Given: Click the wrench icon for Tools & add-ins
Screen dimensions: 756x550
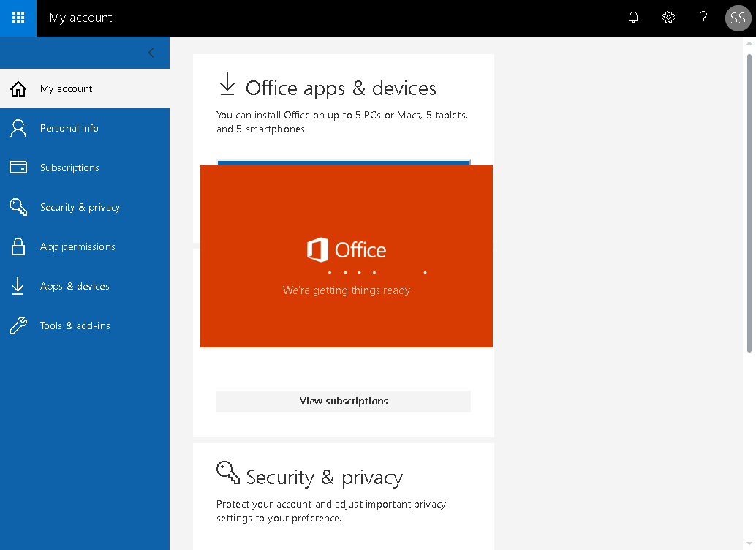Looking at the screenshot, I should point(18,325).
